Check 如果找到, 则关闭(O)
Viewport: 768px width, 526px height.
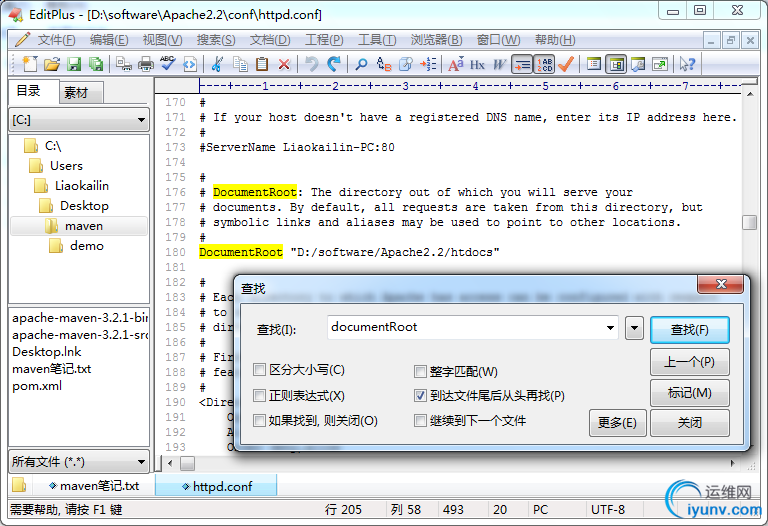(260, 420)
